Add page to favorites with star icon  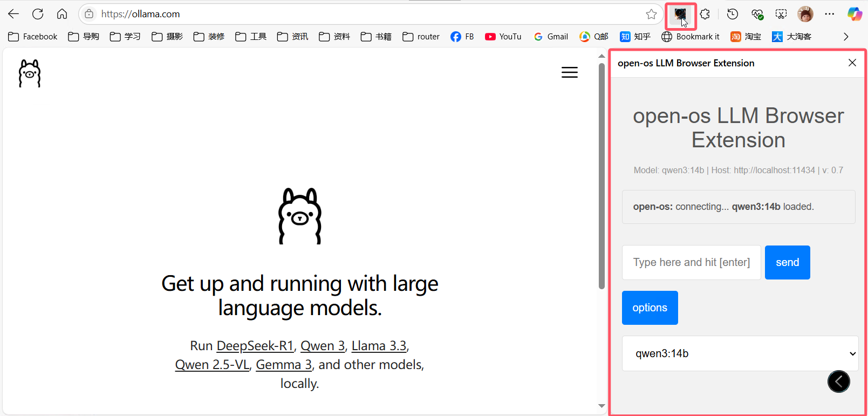coord(651,14)
